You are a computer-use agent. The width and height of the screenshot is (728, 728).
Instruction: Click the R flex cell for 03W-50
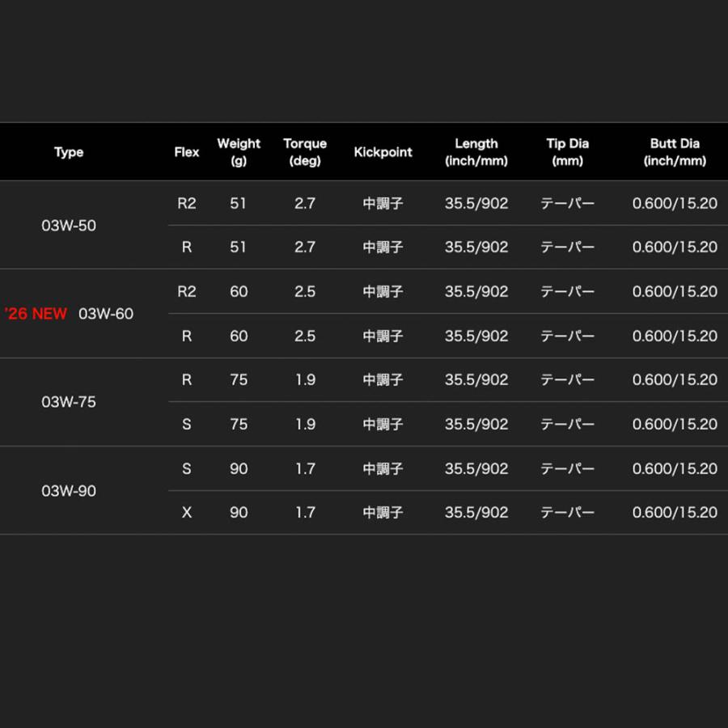[x=187, y=248]
